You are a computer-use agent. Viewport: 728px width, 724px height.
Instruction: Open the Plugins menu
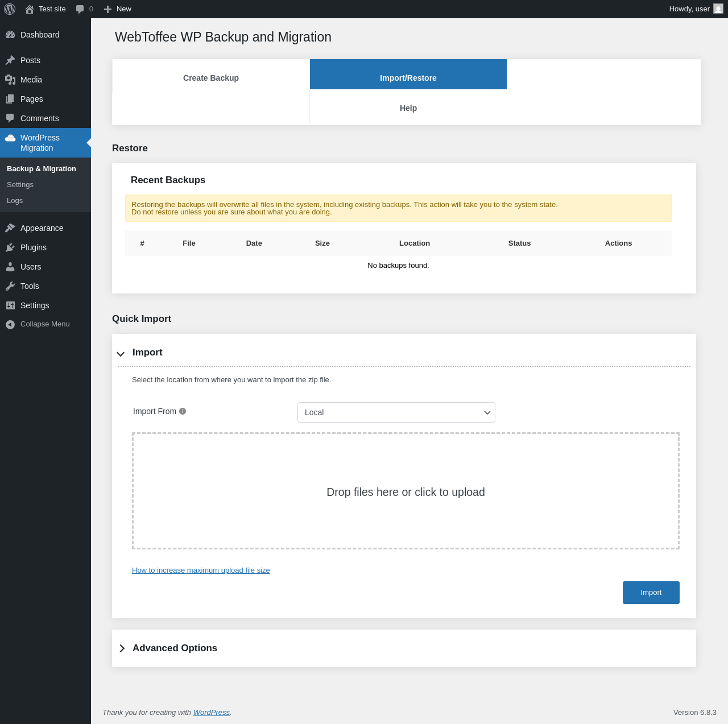click(x=45, y=247)
